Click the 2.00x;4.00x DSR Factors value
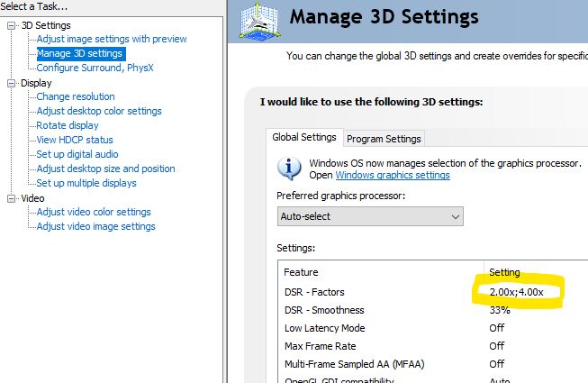Image resolution: width=588 pixels, height=383 pixels. click(x=516, y=292)
